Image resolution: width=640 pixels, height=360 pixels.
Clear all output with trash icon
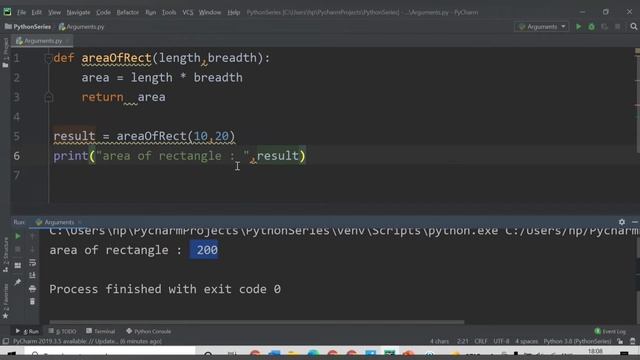click(x=32, y=302)
